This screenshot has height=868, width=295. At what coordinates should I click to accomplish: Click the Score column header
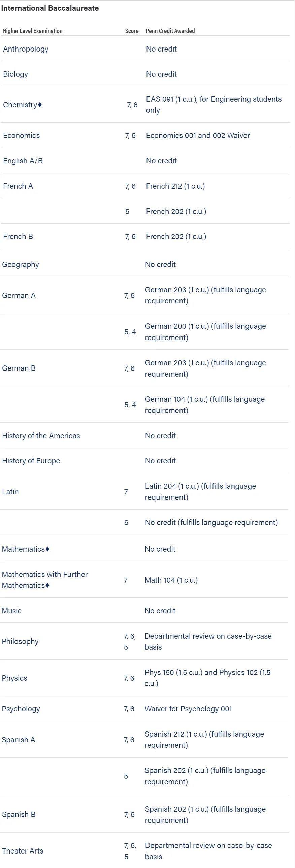coord(132,31)
